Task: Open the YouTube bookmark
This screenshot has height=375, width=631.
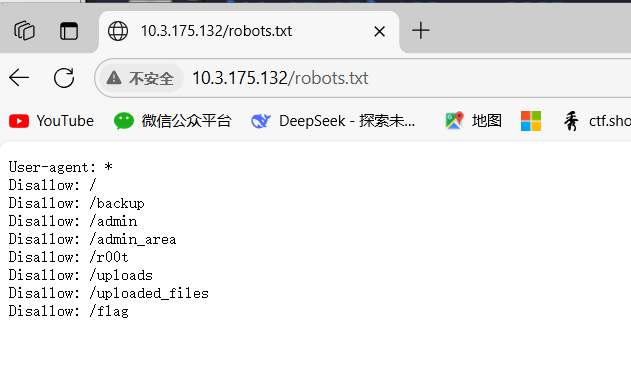Action: tap(51, 121)
